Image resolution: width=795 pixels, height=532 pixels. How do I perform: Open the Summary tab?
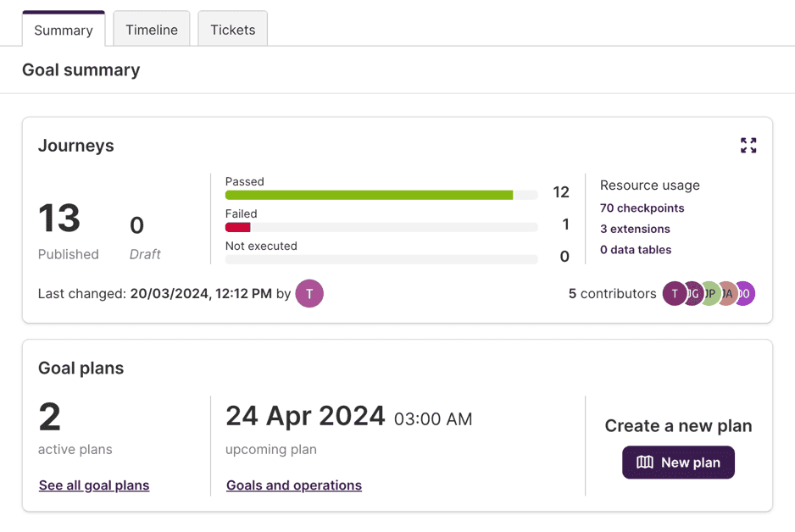tap(64, 30)
